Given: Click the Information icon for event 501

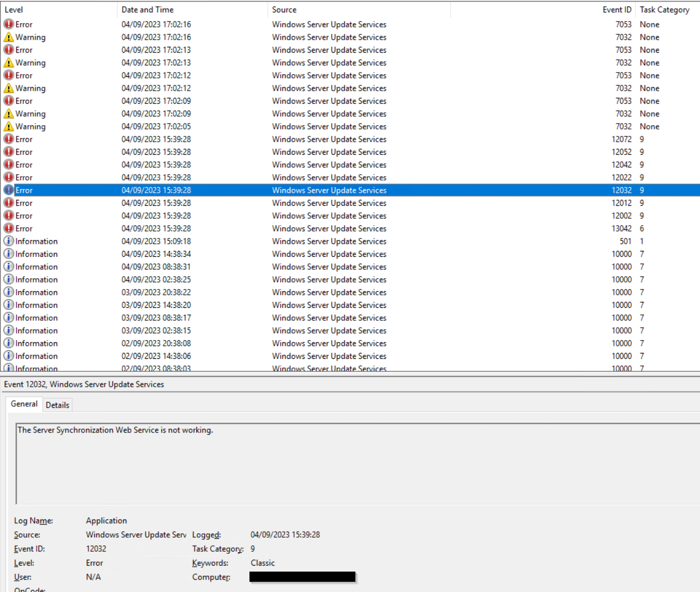Looking at the screenshot, I should coord(9,241).
